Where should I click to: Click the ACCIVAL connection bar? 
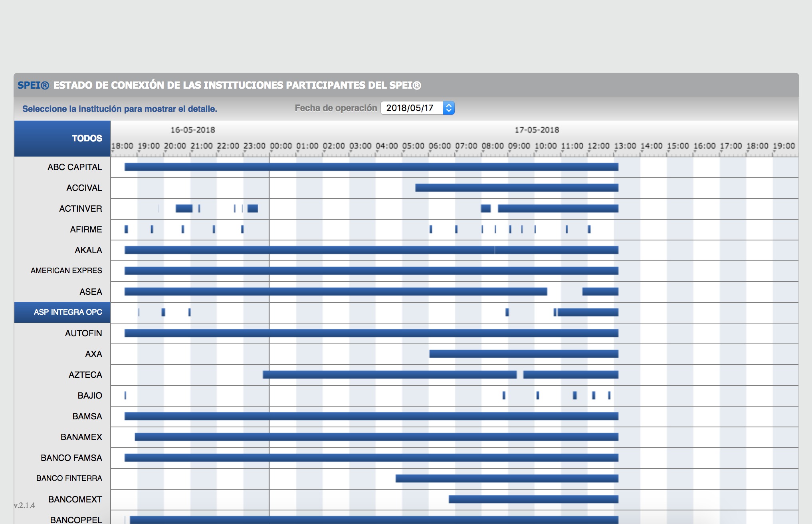517,188
